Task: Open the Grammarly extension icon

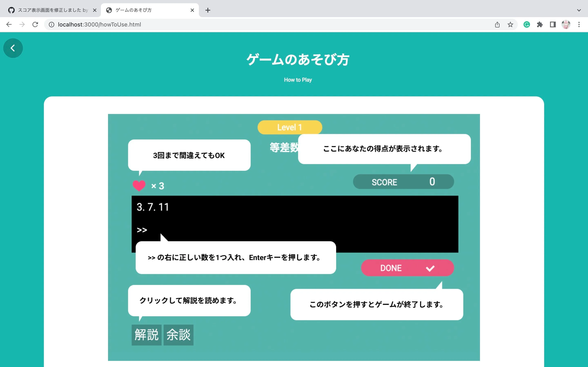Action: [527, 24]
